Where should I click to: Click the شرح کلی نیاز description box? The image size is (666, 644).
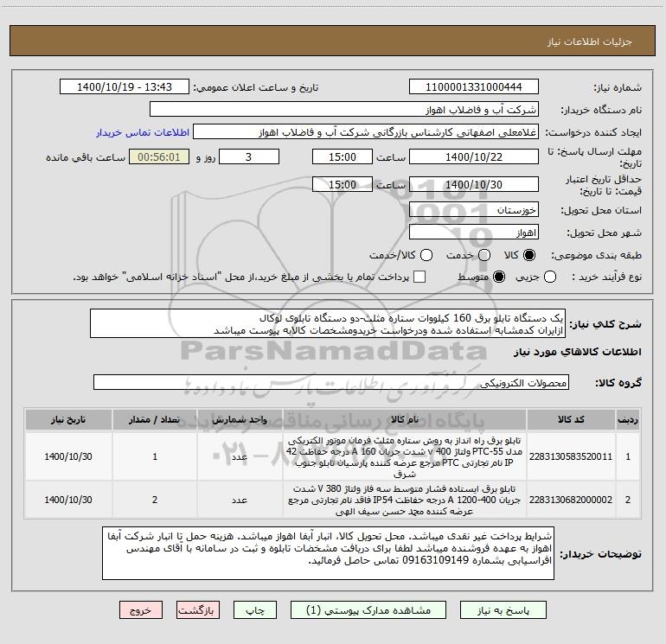coord(328,323)
